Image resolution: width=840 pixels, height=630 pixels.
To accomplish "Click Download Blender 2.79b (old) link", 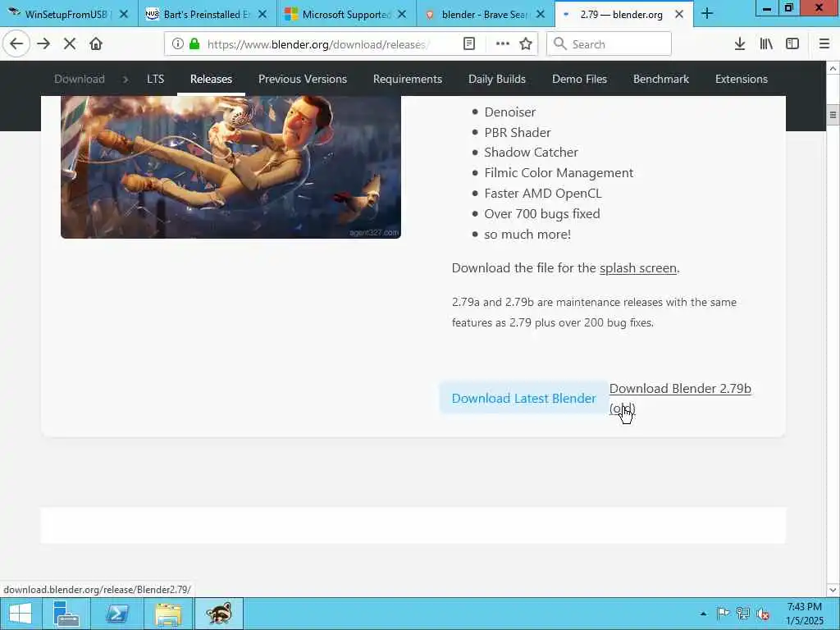I will point(680,398).
